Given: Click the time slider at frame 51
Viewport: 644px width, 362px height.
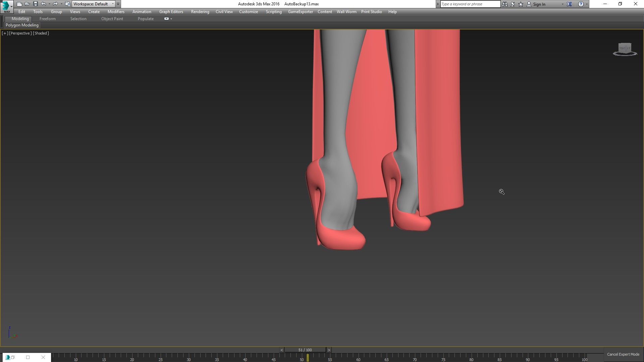Looking at the screenshot, I should tap(305, 350).
